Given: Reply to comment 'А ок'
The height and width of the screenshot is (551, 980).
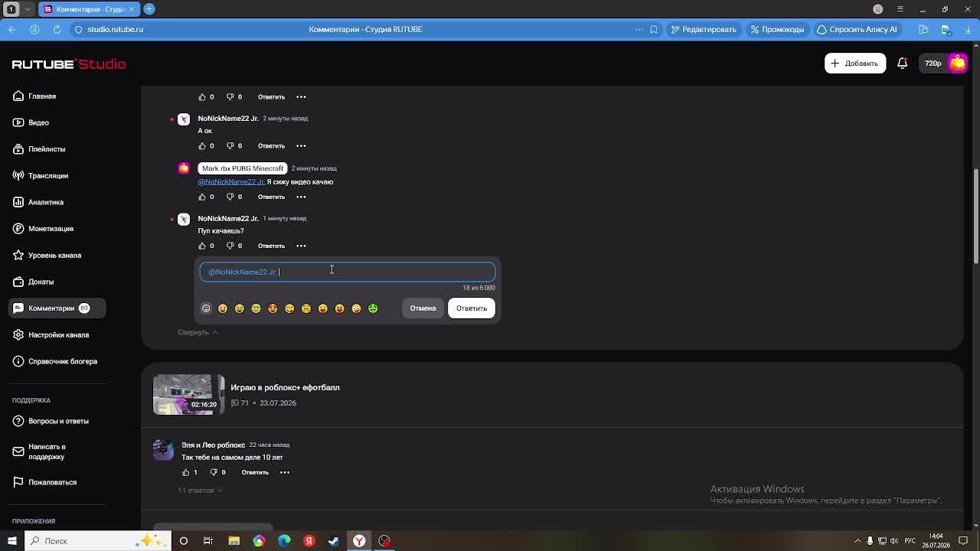Looking at the screenshot, I should [x=271, y=145].
